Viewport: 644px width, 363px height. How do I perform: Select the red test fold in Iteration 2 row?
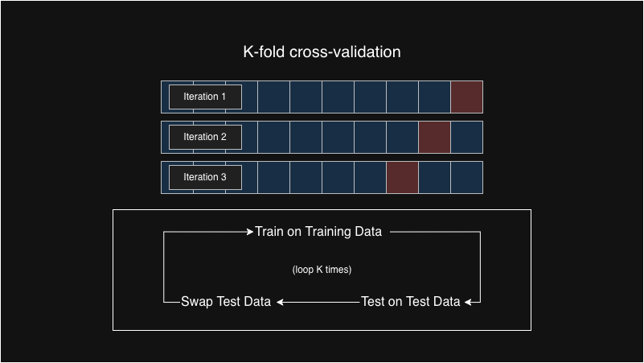click(x=434, y=138)
